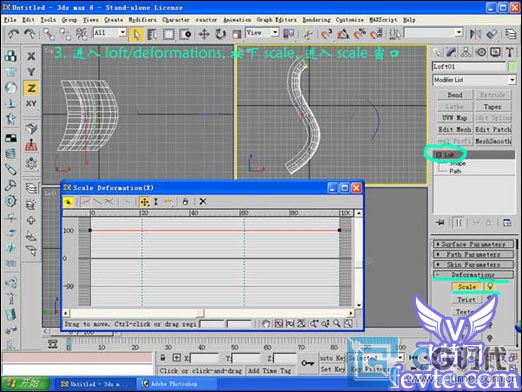The image size is (522, 392).
Task: Click Configure Modifier Sets icon
Action: coord(507,223)
